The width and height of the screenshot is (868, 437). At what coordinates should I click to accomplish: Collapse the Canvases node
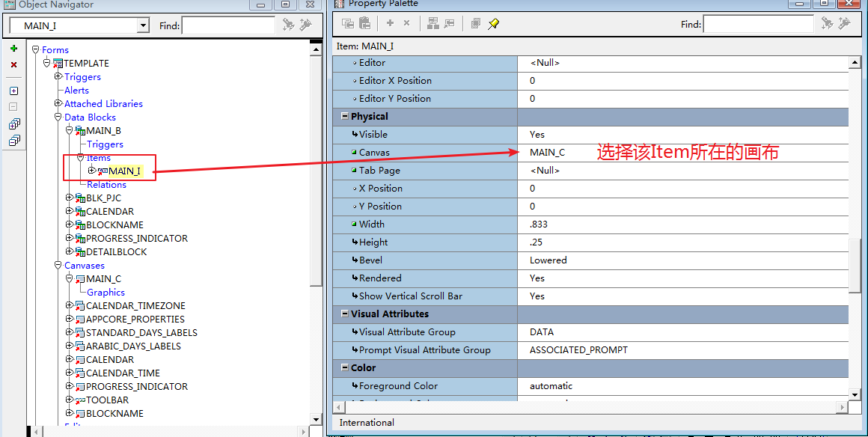pyautogui.click(x=58, y=265)
